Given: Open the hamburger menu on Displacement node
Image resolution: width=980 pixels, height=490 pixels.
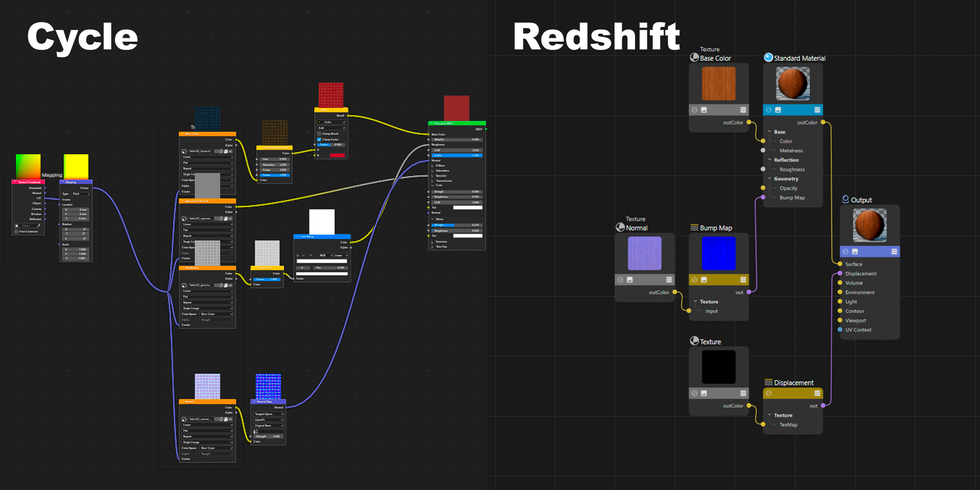Looking at the screenshot, I should coord(817,393).
